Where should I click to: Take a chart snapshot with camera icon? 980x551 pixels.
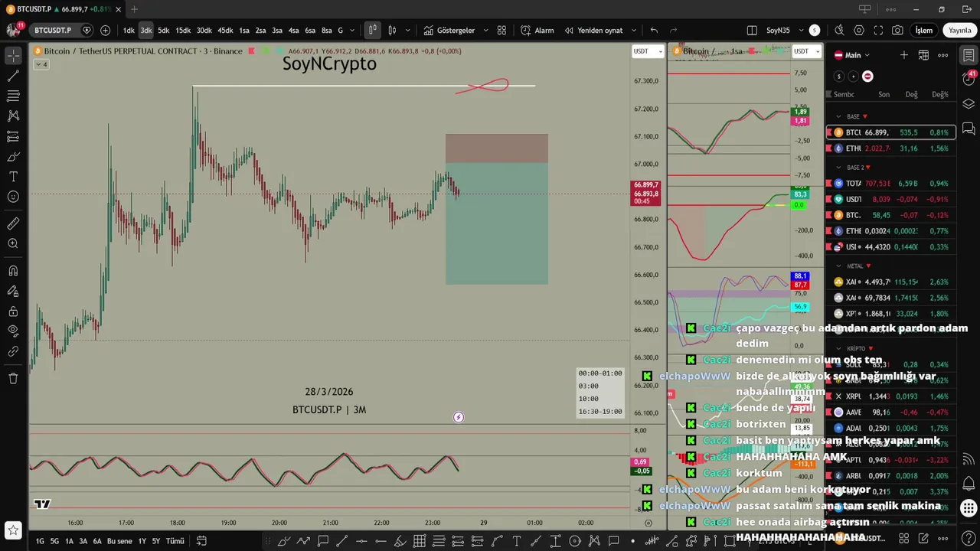(x=897, y=31)
